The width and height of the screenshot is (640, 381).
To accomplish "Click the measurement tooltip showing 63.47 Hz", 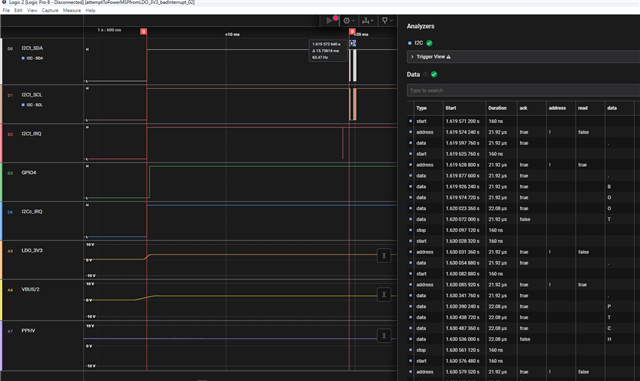I will coord(328,51).
